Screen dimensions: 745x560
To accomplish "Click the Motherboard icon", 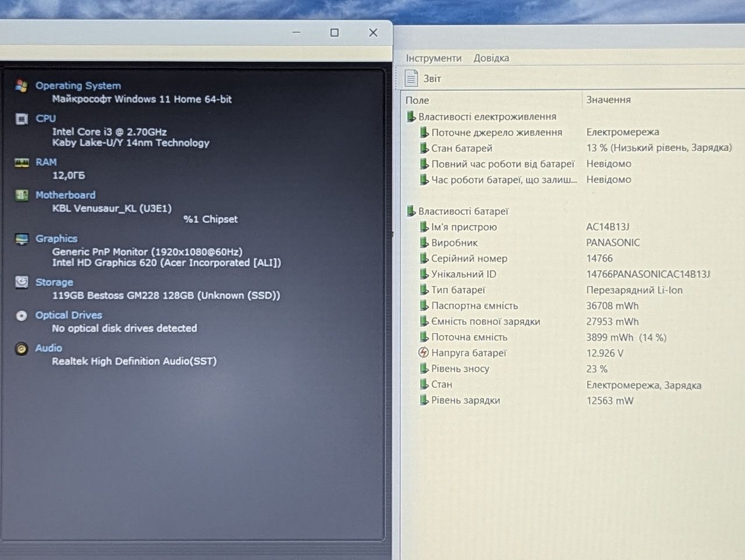I will pyautogui.click(x=22, y=195).
